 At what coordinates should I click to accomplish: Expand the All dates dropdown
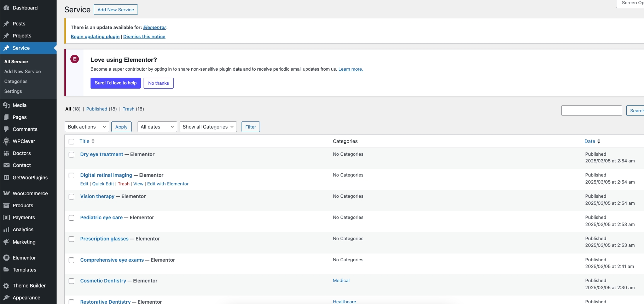(157, 127)
